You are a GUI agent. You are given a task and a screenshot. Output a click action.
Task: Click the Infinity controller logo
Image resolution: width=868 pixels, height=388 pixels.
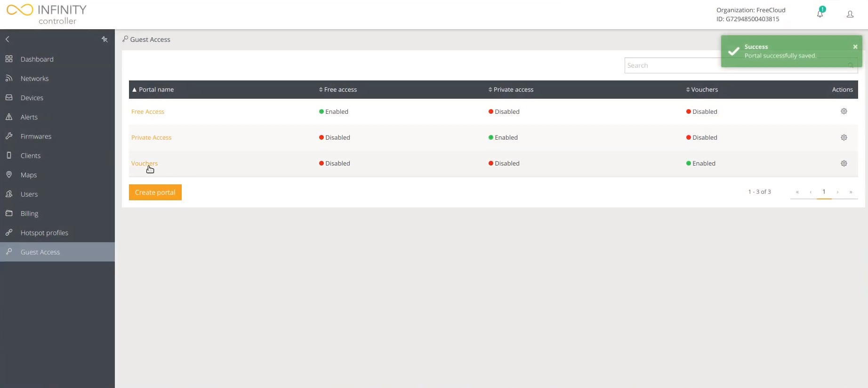(47, 15)
